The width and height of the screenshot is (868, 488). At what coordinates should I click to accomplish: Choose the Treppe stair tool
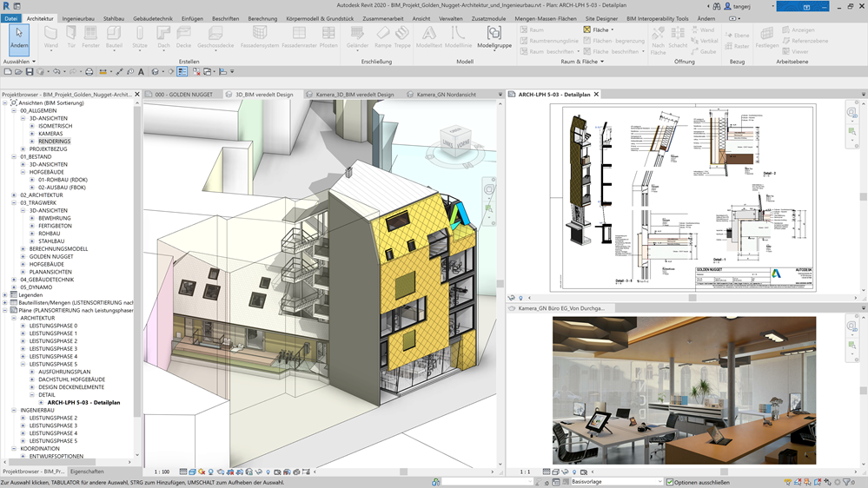point(402,38)
